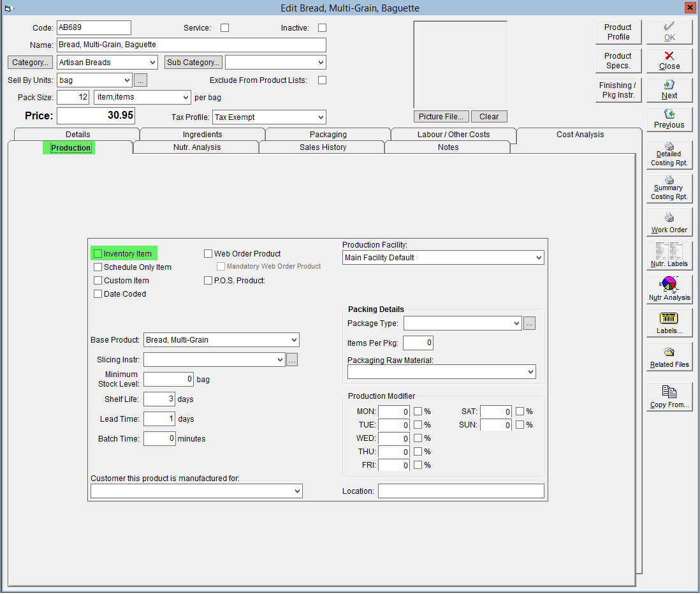Click ellipsis button beside Slicing Instr
Image resolution: width=700 pixels, height=594 pixels.
[x=292, y=360]
